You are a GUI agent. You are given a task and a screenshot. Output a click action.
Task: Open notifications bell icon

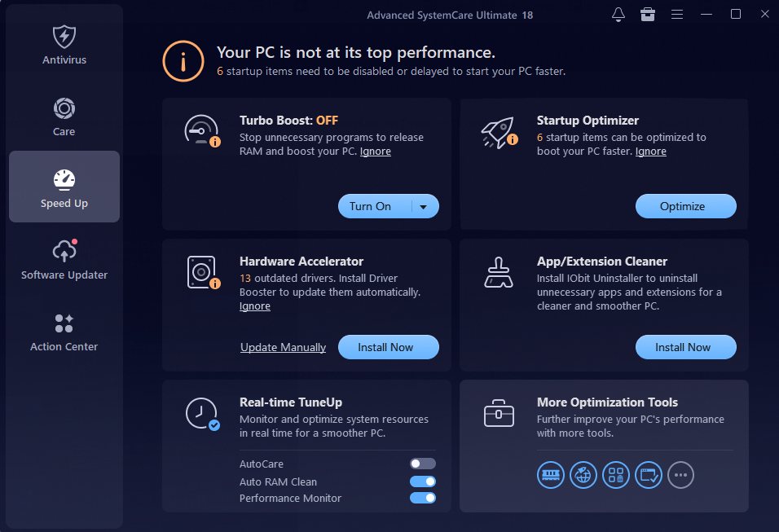pos(618,15)
